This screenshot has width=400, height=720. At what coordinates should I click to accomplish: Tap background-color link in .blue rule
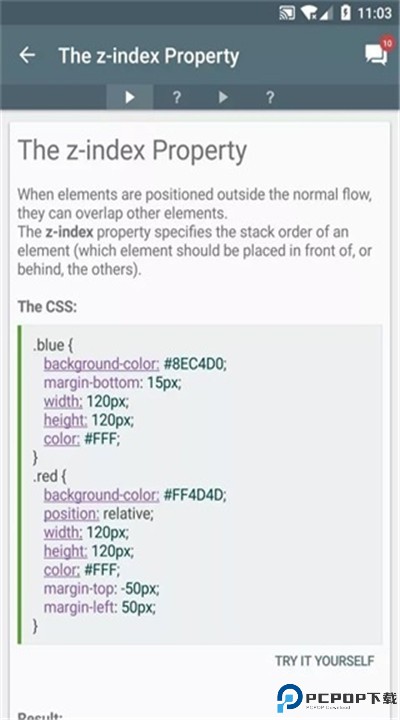[x=101, y=364]
